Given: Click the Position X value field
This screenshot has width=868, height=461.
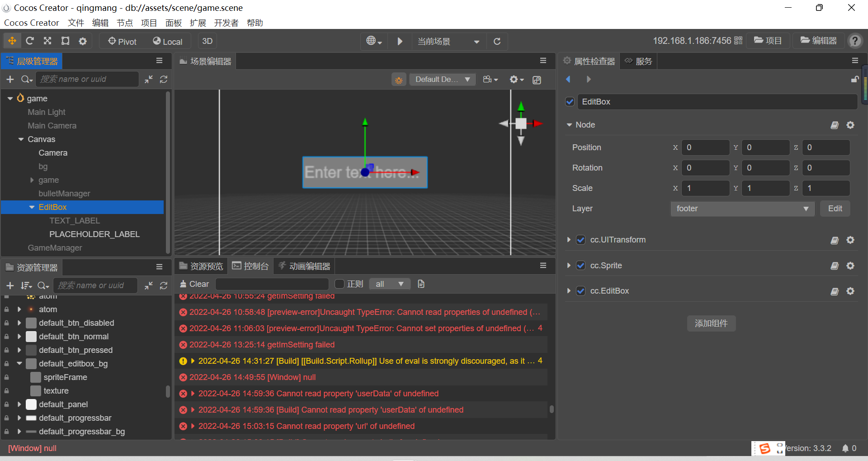Looking at the screenshot, I should click(x=705, y=147).
